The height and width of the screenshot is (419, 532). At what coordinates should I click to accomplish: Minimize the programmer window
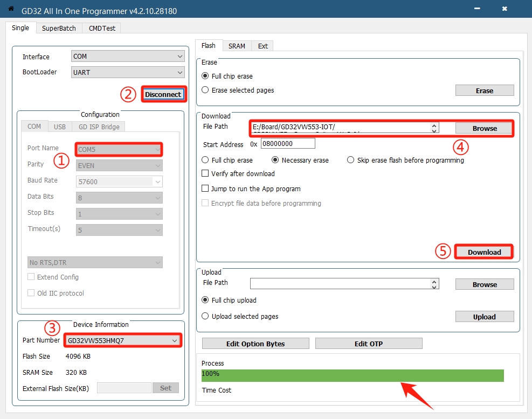476,9
